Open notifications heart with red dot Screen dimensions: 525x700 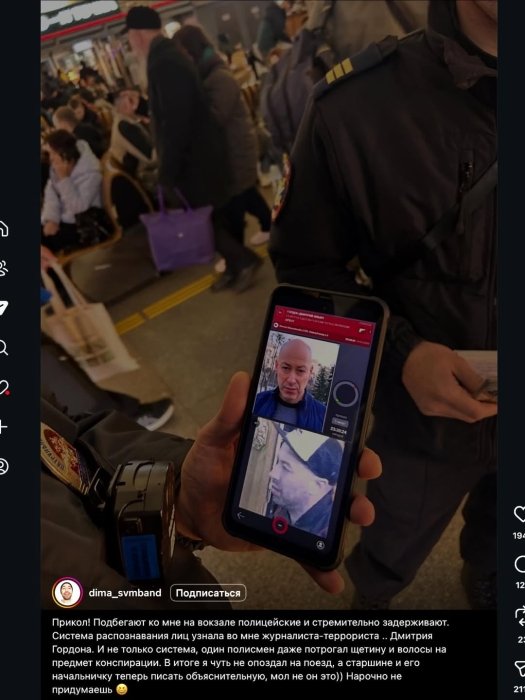[4, 387]
